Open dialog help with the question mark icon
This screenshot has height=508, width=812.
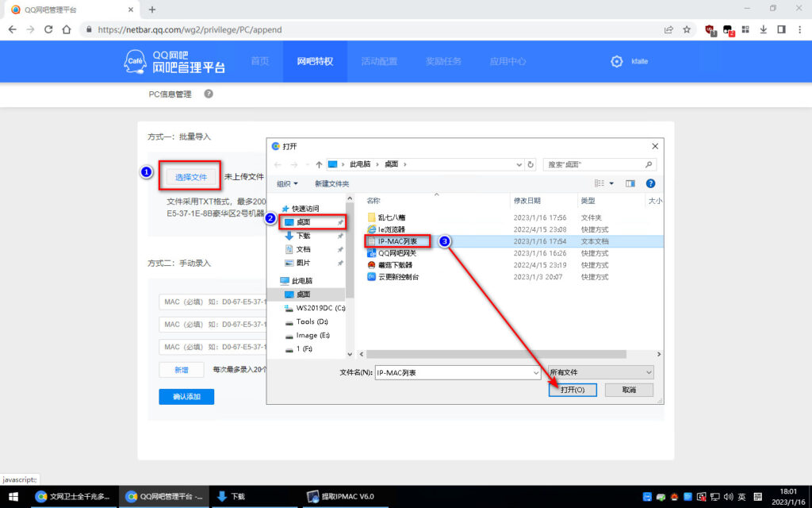(649, 183)
